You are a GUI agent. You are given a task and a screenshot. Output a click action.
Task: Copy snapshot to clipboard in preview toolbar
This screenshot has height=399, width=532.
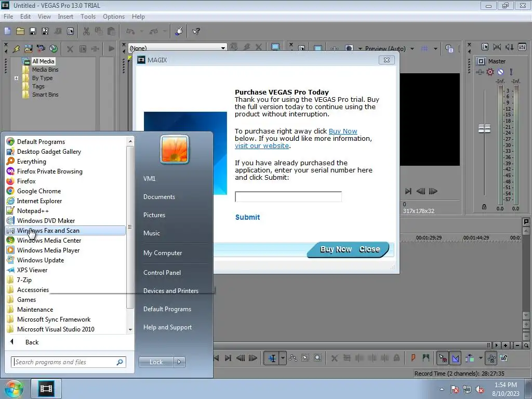click(x=449, y=49)
